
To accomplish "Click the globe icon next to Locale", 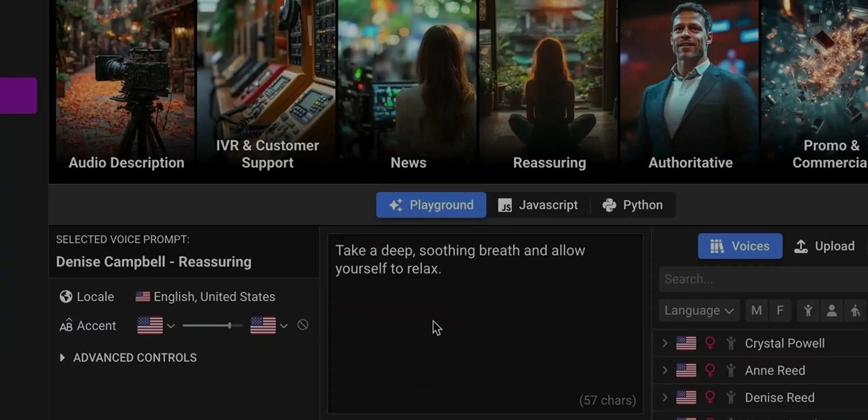I will point(66,296).
